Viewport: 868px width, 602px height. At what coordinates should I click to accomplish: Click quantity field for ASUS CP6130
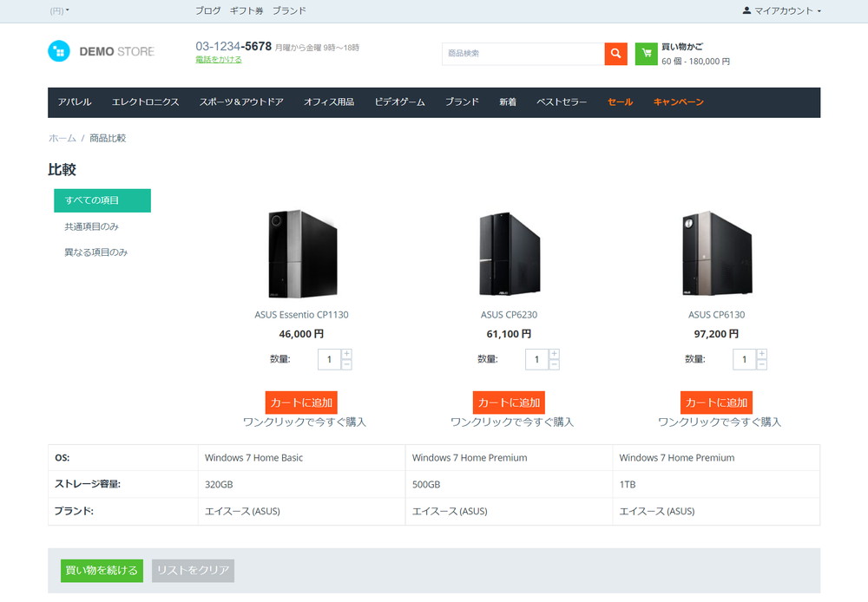745,359
